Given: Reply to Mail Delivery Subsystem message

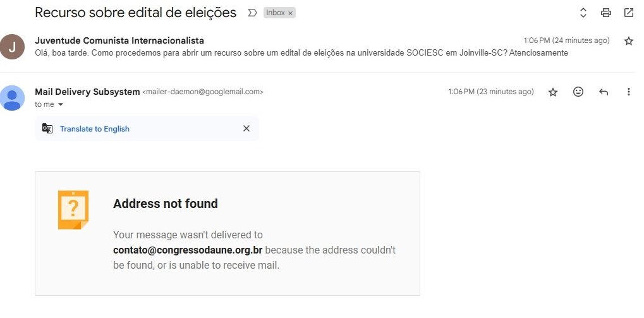Looking at the screenshot, I should click(604, 92).
